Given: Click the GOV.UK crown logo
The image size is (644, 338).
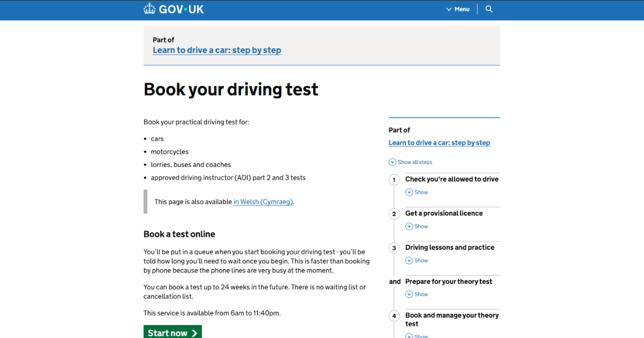Looking at the screenshot, I should pyautogui.click(x=149, y=9).
